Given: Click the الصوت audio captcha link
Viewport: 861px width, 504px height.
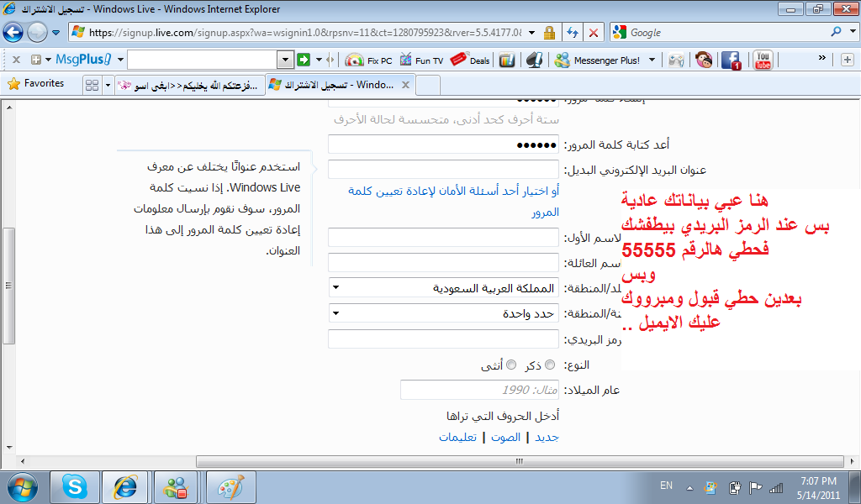Looking at the screenshot, I should (x=505, y=437).
